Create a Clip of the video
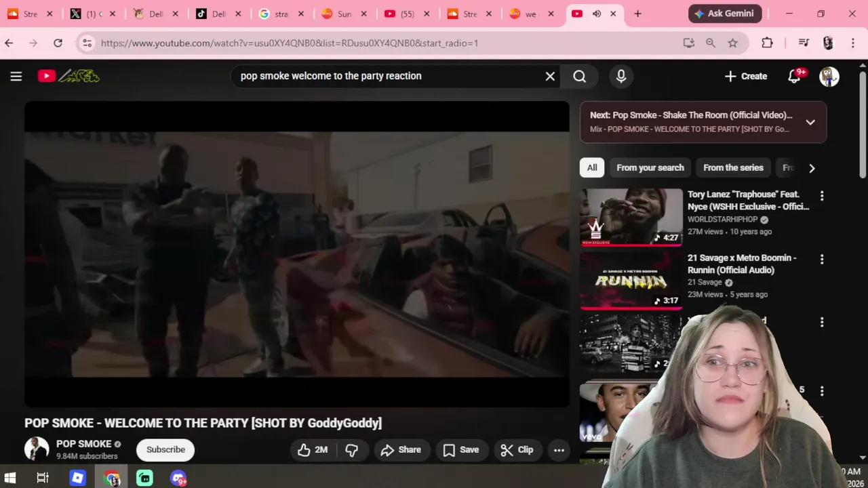This screenshot has height=488, width=868. click(x=517, y=449)
